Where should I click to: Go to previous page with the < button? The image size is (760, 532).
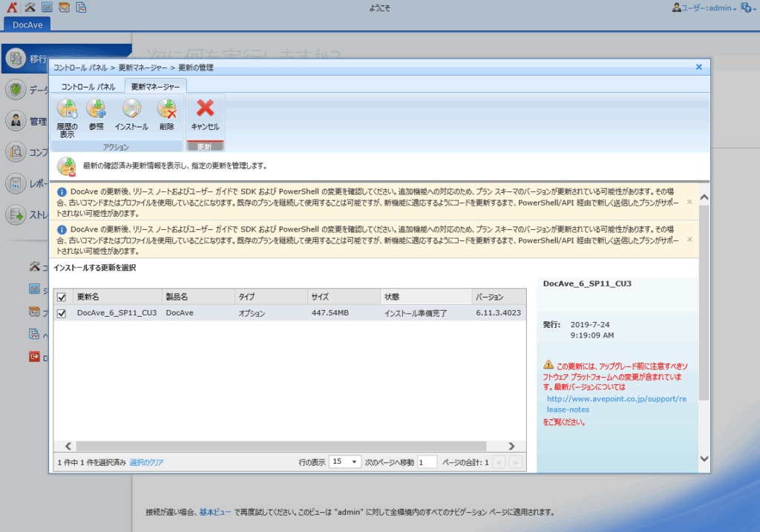tap(499, 462)
